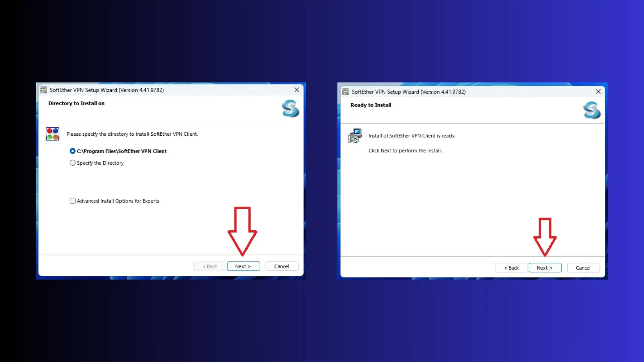Click the 'Ready to Install' heading
Image resolution: width=644 pixels, height=362 pixels.
pos(371,105)
